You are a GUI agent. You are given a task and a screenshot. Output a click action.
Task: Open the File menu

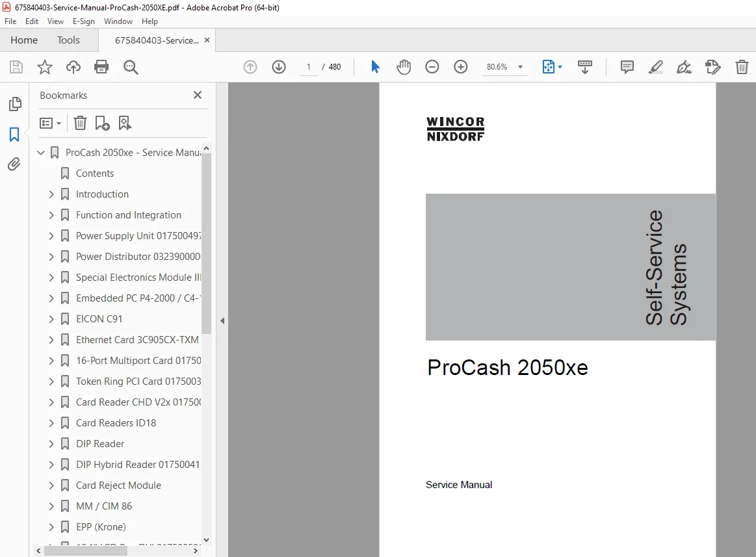(10, 21)
